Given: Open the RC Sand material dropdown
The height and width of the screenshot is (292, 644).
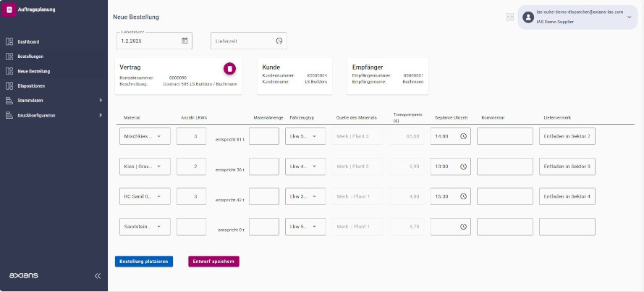Looking at the screenshot, I should (145, 196).
